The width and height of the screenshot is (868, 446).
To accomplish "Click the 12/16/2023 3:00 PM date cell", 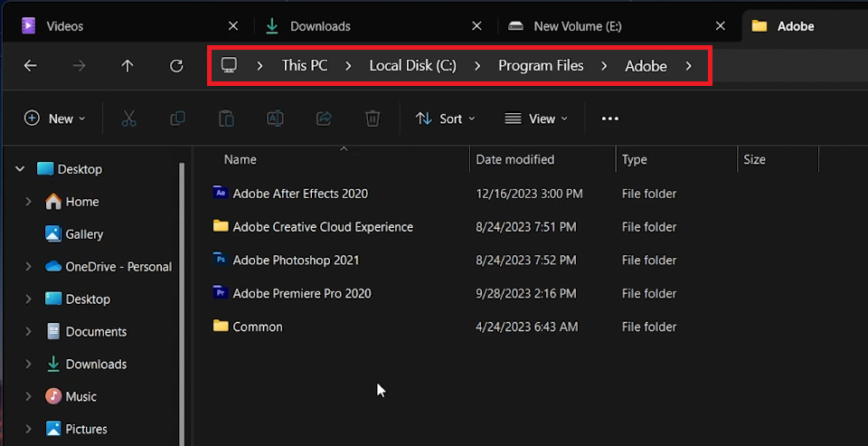I will tap(529, 194).
